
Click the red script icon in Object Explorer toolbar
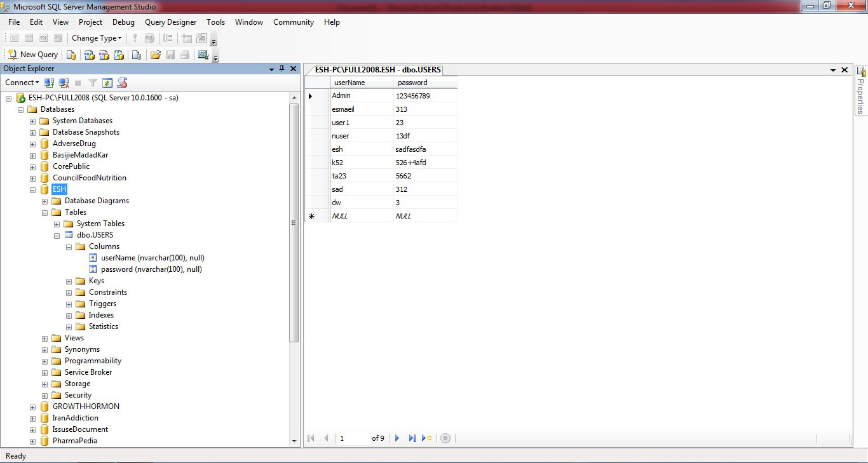123,83
